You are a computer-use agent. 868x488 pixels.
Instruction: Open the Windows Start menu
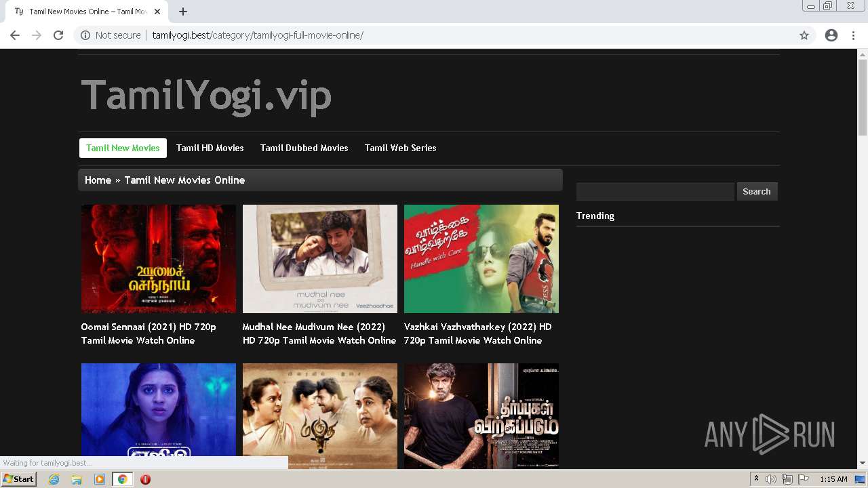coord(18,479)
